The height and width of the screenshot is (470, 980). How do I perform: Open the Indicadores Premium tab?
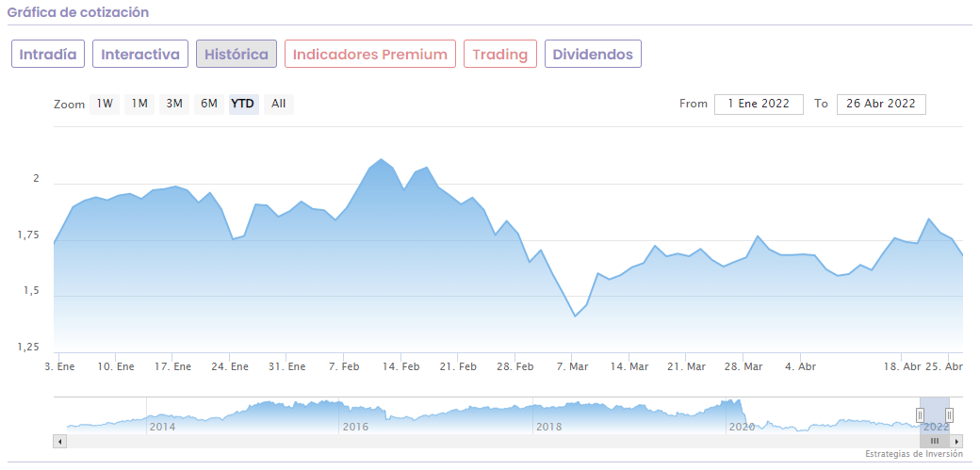[x=369, y=54]
